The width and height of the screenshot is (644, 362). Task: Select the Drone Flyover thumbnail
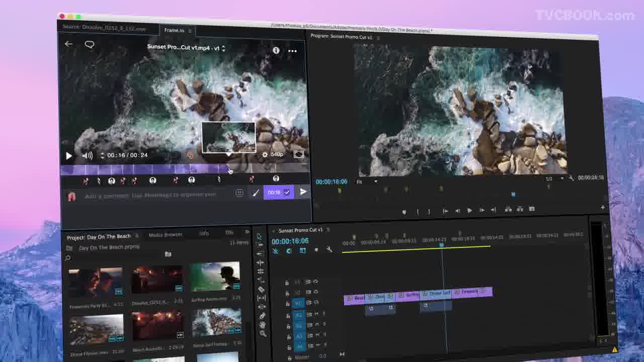coord(96,329)
